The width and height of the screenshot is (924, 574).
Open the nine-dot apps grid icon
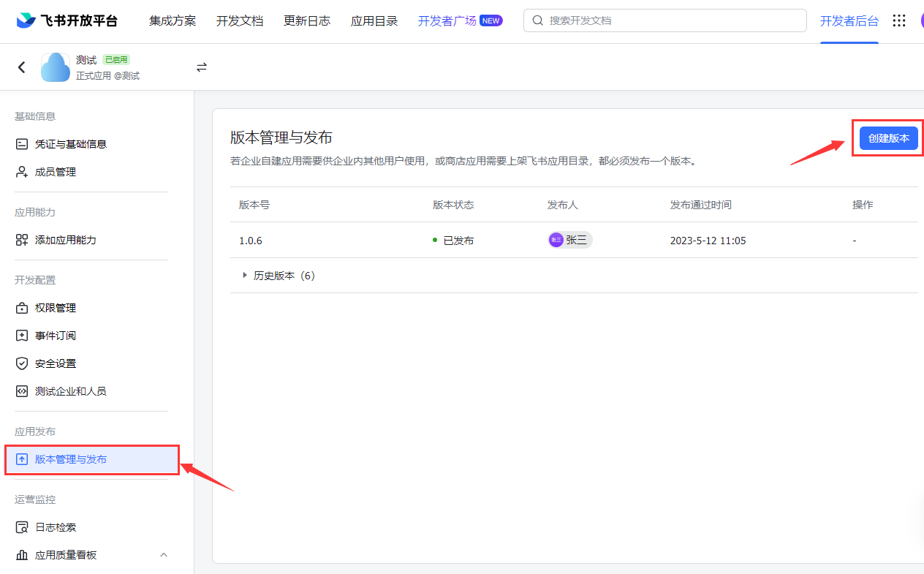click(x=899, y=21)
